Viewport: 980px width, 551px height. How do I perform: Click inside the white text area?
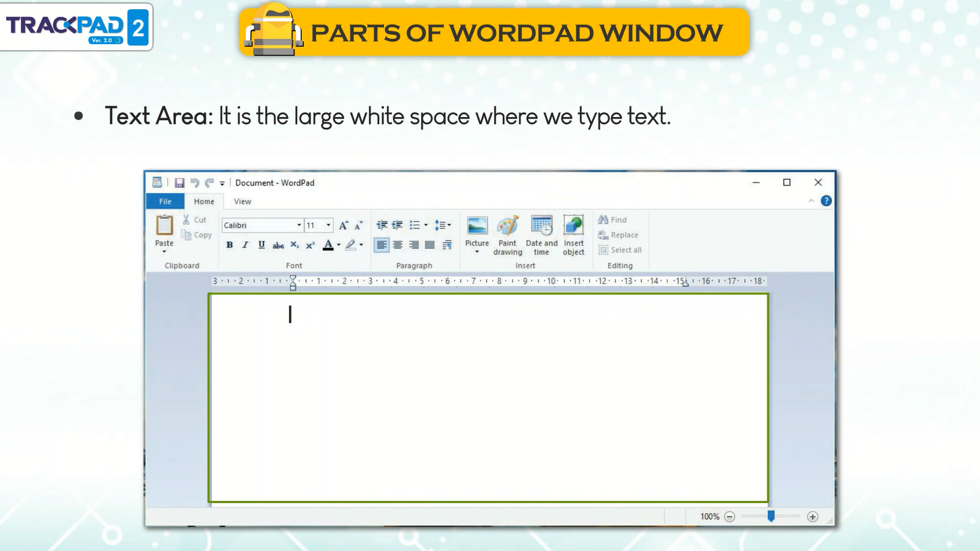(x=488, y=398)
